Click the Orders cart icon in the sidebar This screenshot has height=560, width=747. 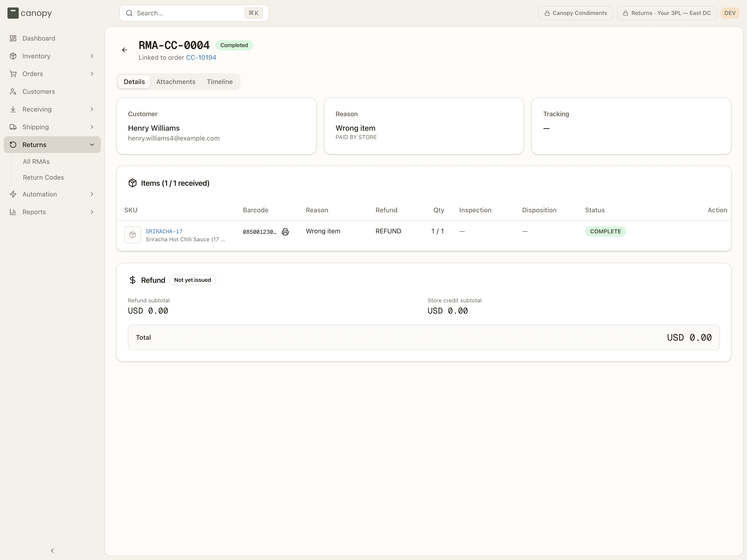click(13, 74)
